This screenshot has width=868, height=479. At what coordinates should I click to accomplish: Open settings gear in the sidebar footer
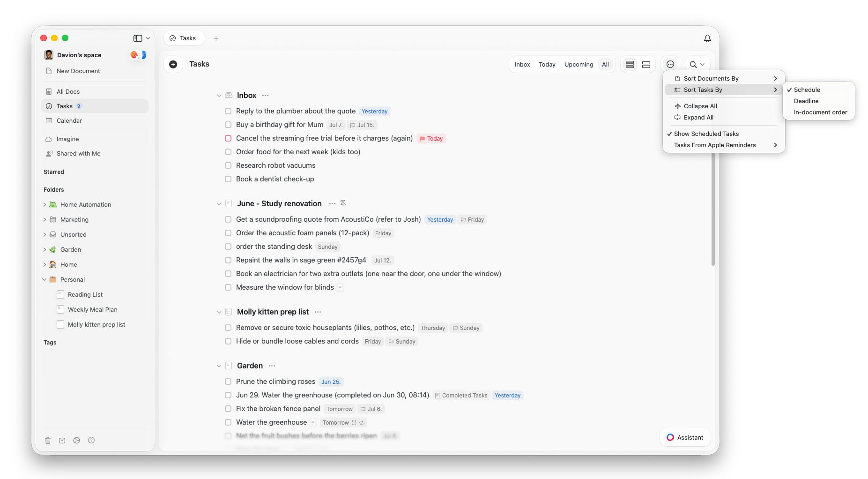[77, 440]
